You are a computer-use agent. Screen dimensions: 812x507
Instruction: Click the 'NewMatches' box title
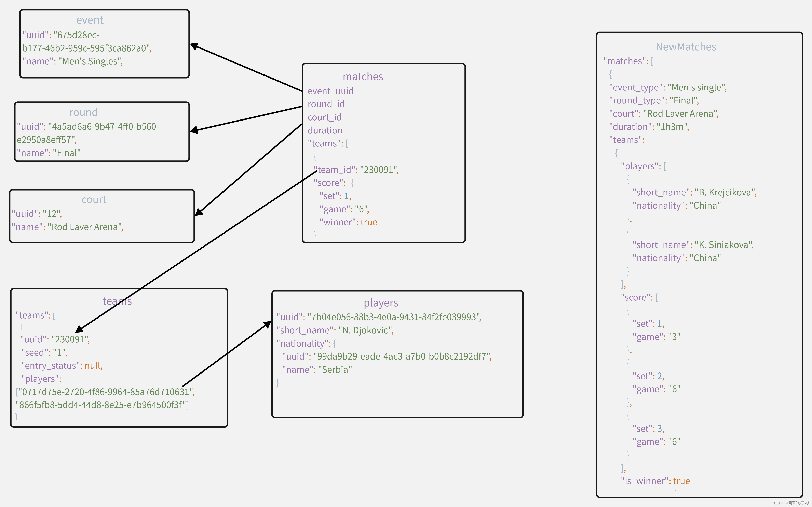coord(686,47)
